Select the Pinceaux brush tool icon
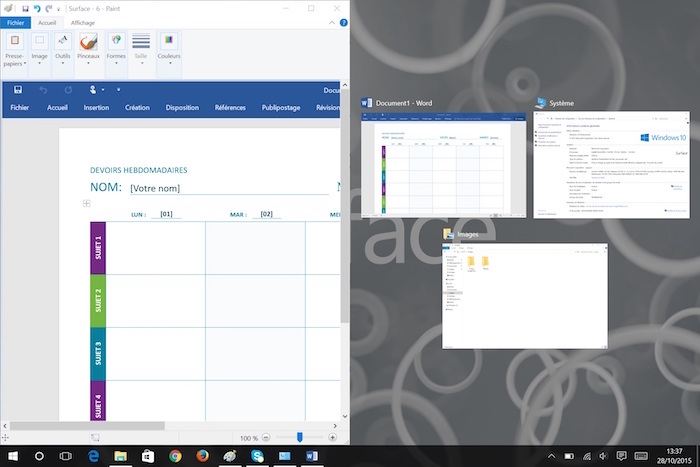This screenshot has width=700, height=467. pyautogui.click(x=89, y=42)
